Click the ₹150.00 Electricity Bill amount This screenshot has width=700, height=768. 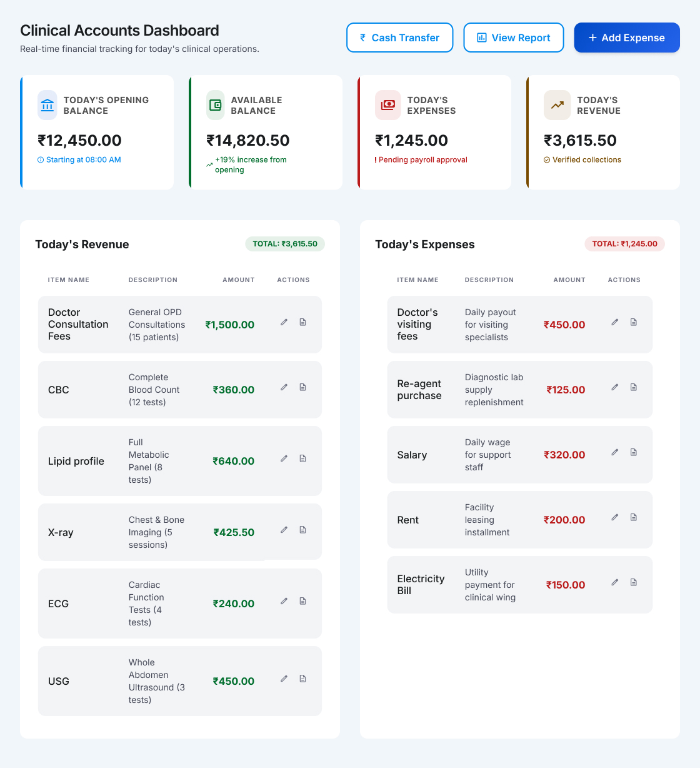pyautogui.click(x=566, y=585)
